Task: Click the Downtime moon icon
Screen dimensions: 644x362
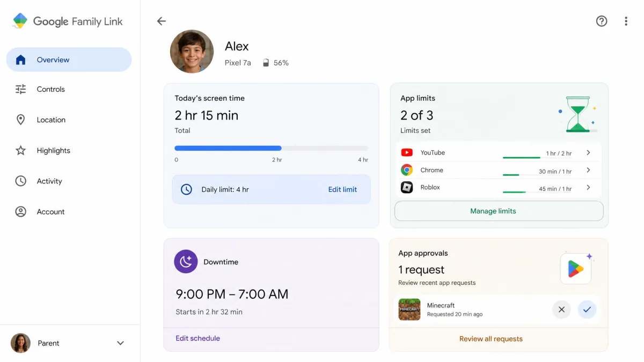Action: 186,262
